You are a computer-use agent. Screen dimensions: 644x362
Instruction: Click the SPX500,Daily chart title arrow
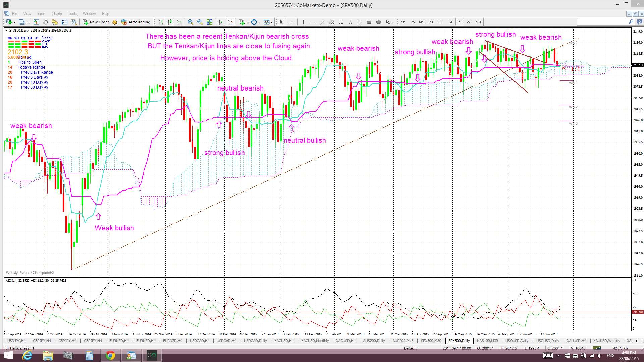6,31
